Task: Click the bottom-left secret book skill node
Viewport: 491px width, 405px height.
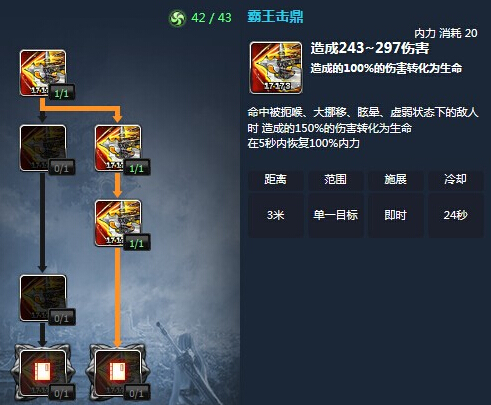Action: pyautogui.click(x=43, y=373)
